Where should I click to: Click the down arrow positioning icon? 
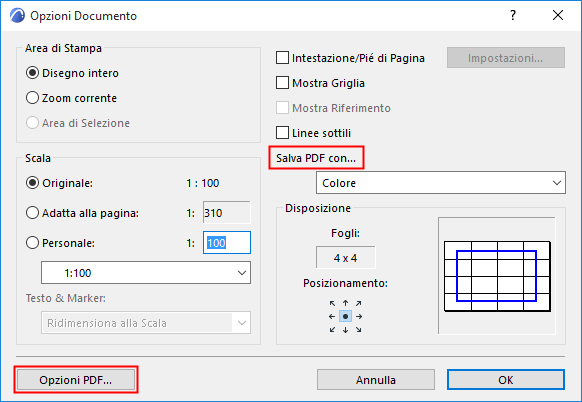pos(346,330)
